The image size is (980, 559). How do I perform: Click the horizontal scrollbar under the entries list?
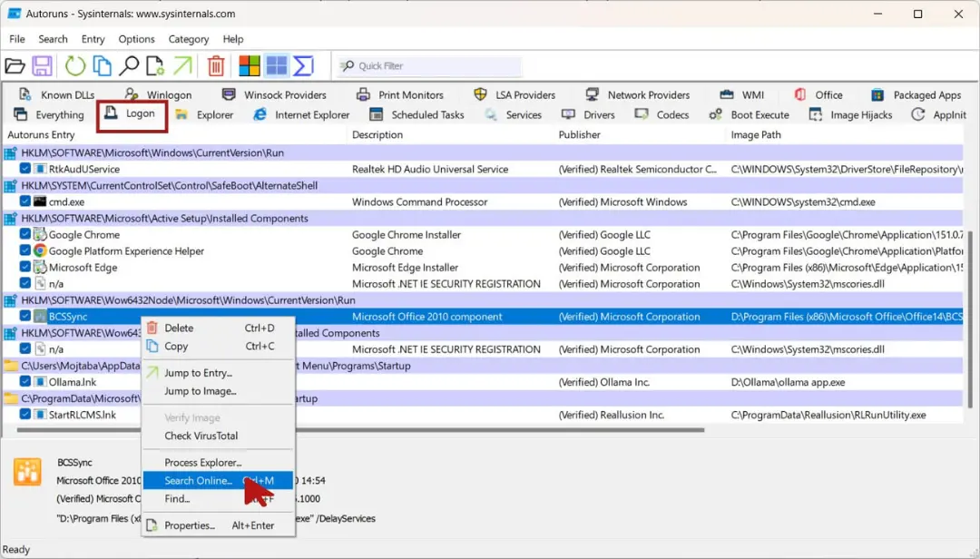click(360, 430)
